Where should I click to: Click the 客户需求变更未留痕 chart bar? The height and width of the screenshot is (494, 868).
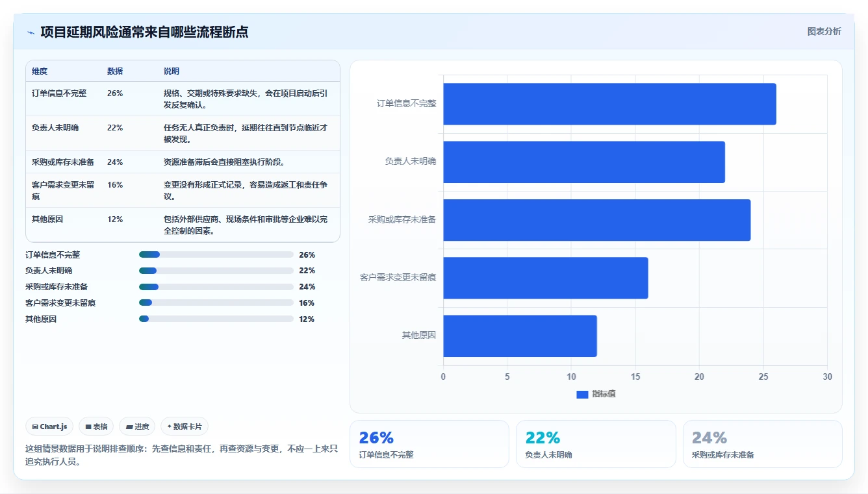[x=546, y=278]
